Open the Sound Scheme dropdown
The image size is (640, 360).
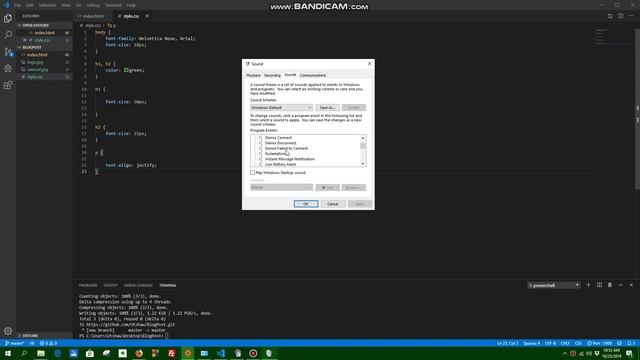[x=281, y=107]
